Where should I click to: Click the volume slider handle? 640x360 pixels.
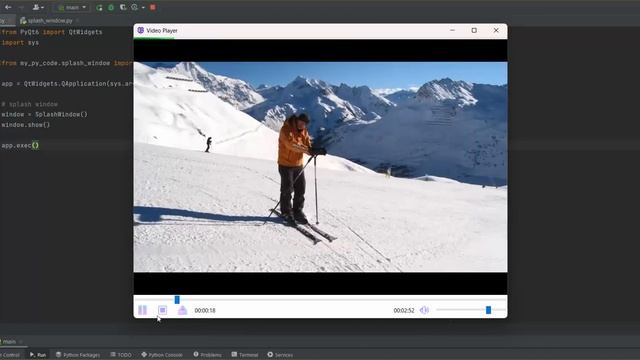[488, 310]
